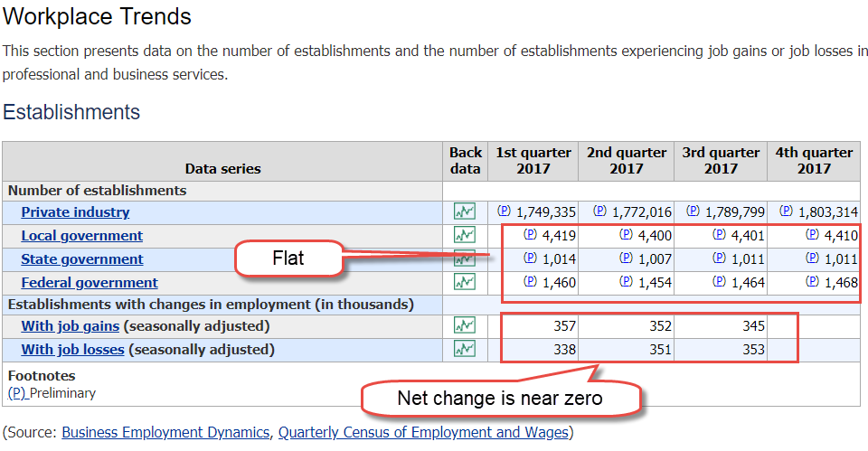Image resolution: width=868 pixels, height=451 pixels.
Task: Click the (P) Preliminary footnote link
Action: [16, 393]
